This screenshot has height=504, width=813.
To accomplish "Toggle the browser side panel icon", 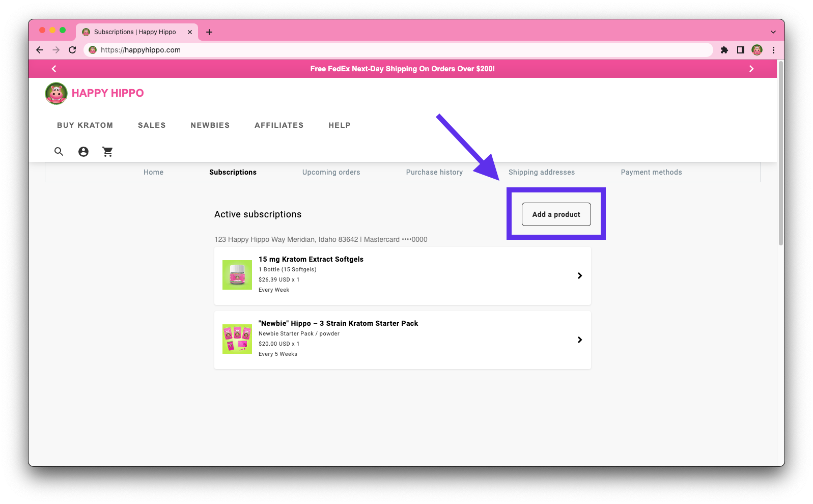I will coord(741,50).
